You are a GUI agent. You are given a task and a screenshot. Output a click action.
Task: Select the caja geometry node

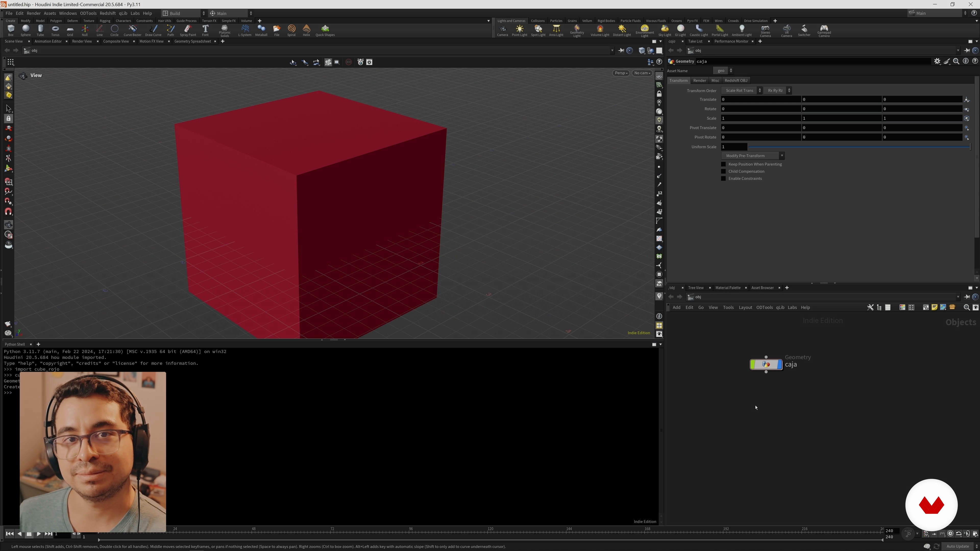(766, 365)
